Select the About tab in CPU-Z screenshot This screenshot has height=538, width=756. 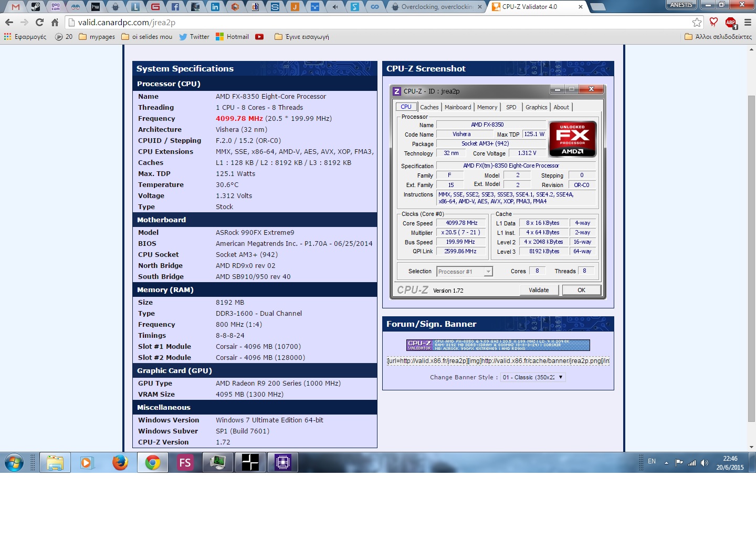point(561,107)
